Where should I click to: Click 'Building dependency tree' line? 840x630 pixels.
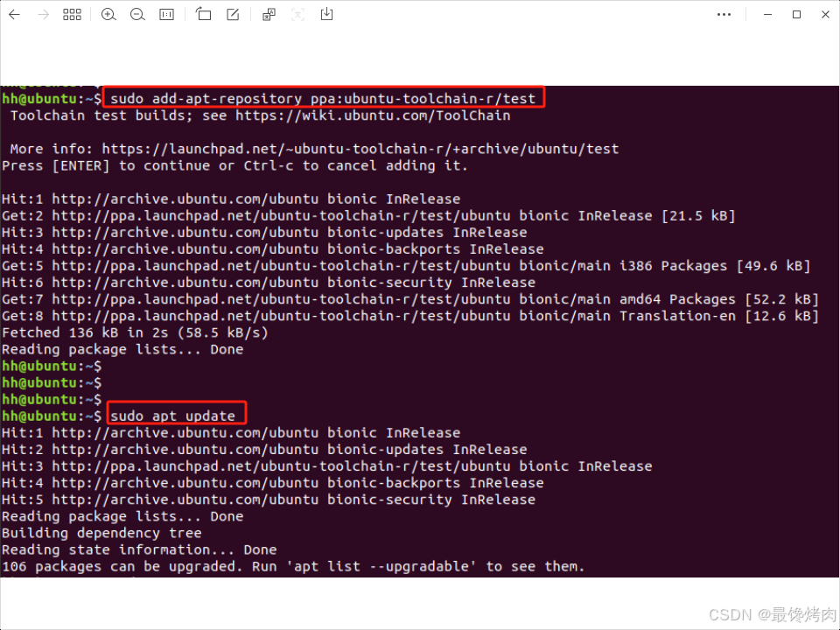click(101, 533)
